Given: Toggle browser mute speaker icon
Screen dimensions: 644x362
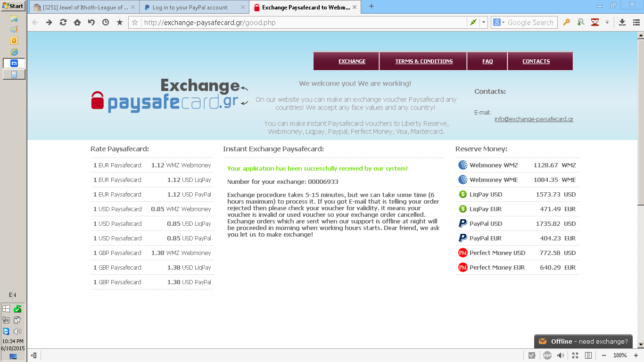Looking at the screenshot, I should point(561,355).
